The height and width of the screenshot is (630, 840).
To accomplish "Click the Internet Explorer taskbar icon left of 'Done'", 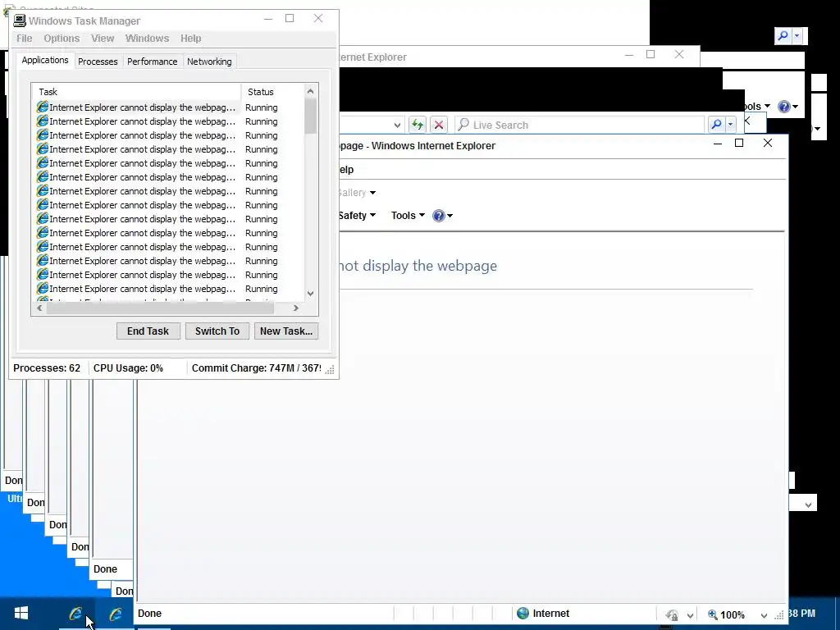I will coord(115,614).
